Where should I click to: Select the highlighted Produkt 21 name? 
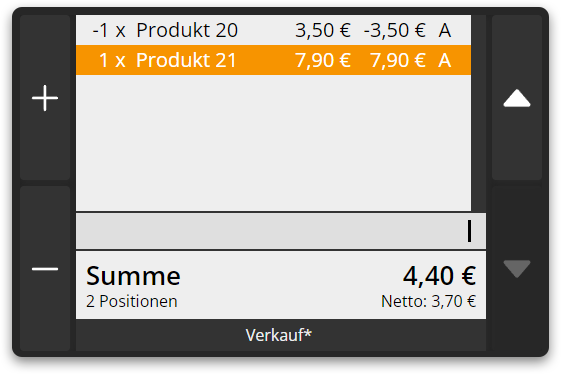click(186, 60)
